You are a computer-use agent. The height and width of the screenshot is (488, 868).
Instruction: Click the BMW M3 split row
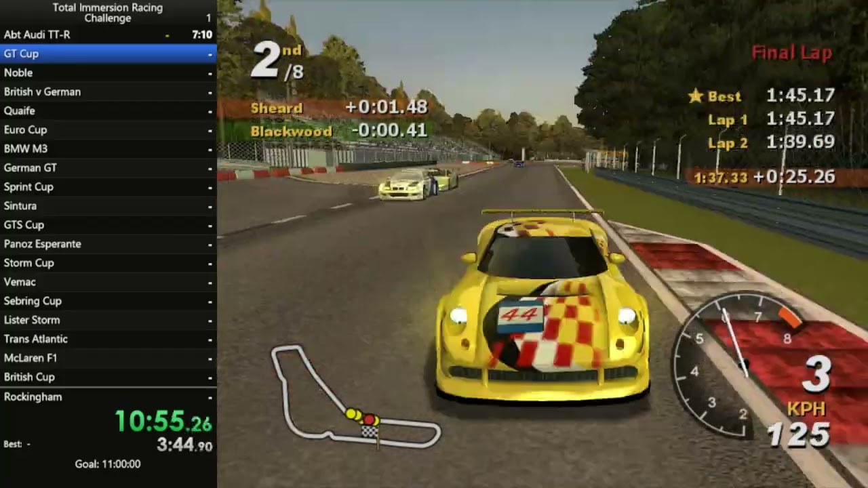pyautogui.click(x=108, y=148)
